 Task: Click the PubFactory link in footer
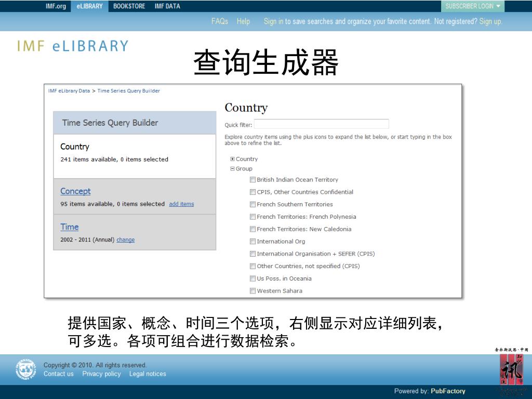tap(448, 391)
